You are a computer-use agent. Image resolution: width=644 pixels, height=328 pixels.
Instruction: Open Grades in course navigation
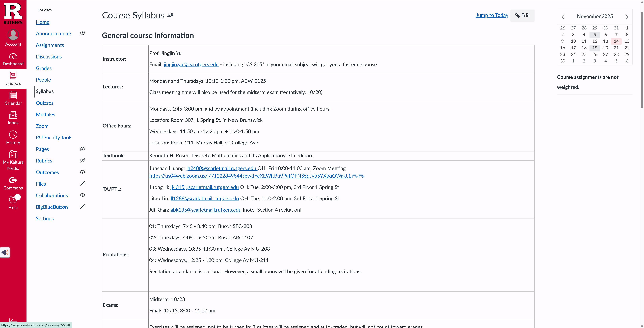click(x=44, y=68)
